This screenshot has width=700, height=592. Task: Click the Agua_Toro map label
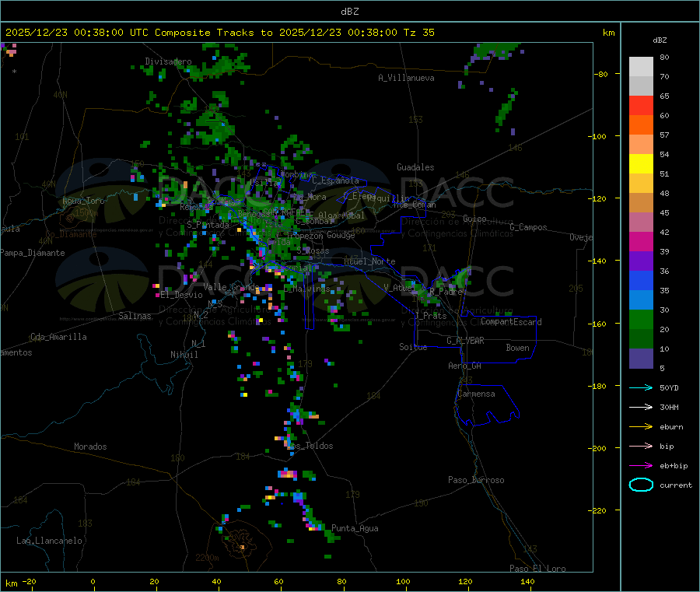[x=83, y=201]
